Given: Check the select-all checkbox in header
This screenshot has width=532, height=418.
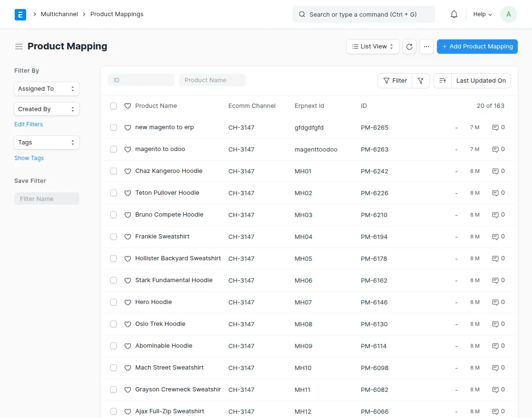Looking at the screenshot, I should (114, 106).
